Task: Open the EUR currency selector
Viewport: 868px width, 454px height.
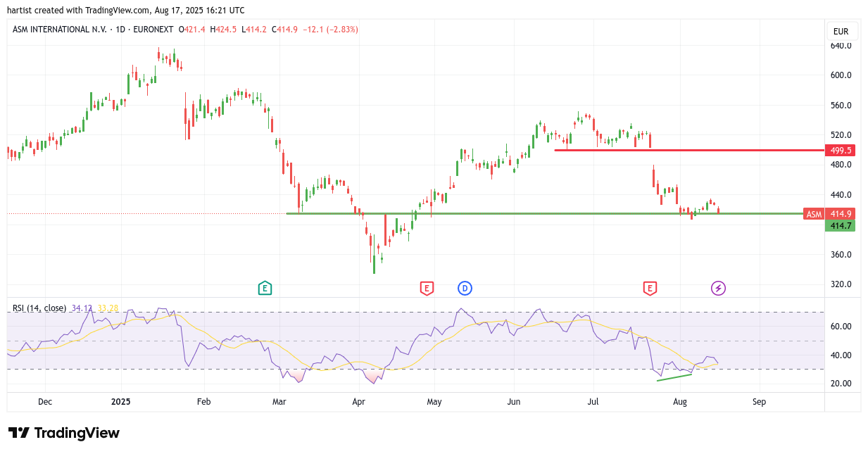Action: (x=841, y=32)
